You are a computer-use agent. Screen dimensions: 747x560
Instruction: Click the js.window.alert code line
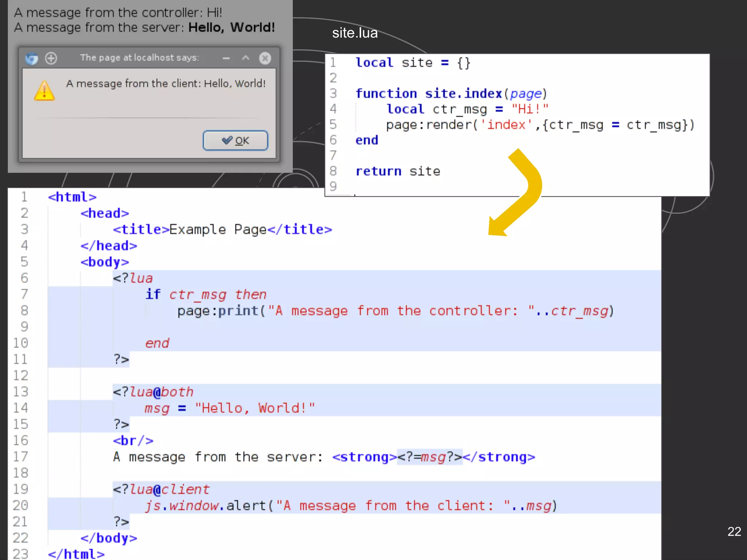tap(351, 506)
